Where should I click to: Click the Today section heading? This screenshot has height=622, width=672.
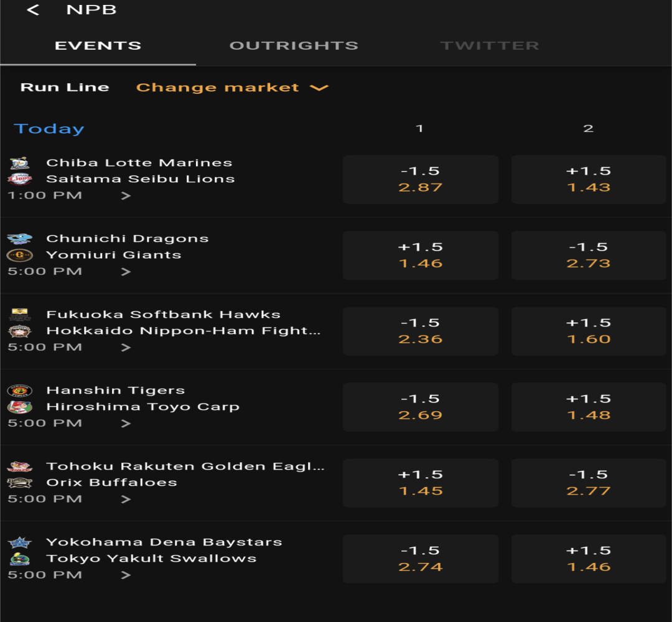(x=49, y=129)
